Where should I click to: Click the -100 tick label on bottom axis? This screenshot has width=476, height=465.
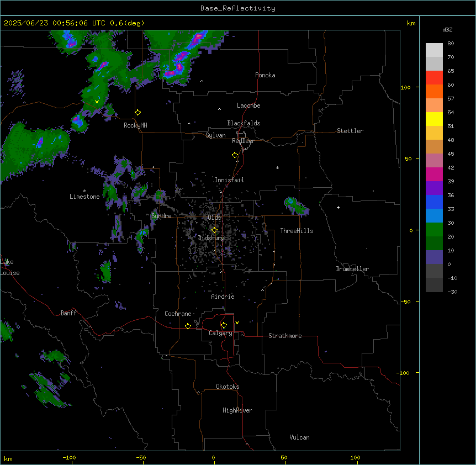69,457
